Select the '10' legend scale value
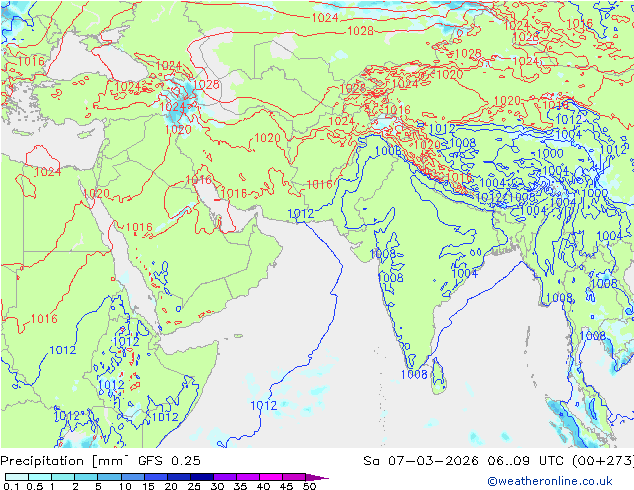The height and width of the screenshot is (490, 634). tap(125, 486)
